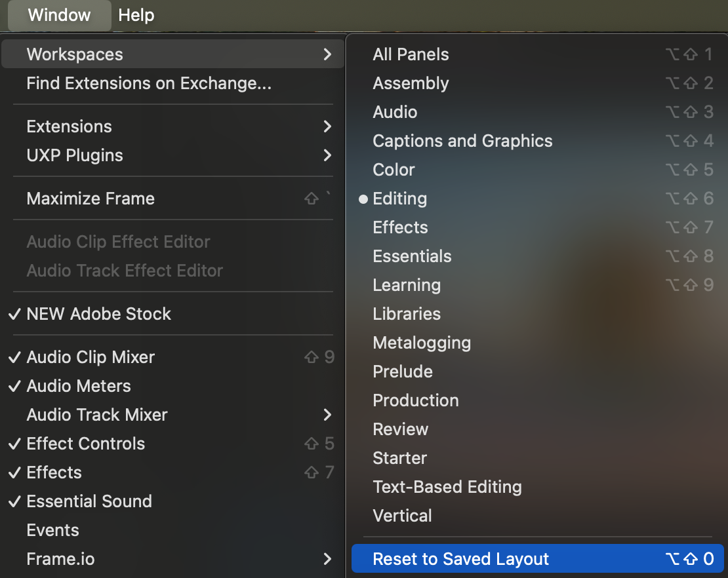Switch to the Color workspace
The width and height of the screenshot is (728, 578).
[394, 170]
